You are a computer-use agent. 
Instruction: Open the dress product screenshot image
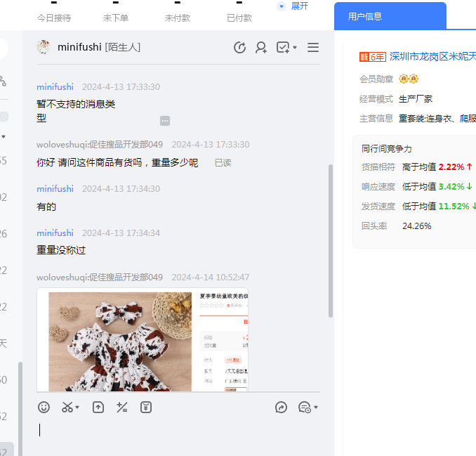tap(143, 339)
